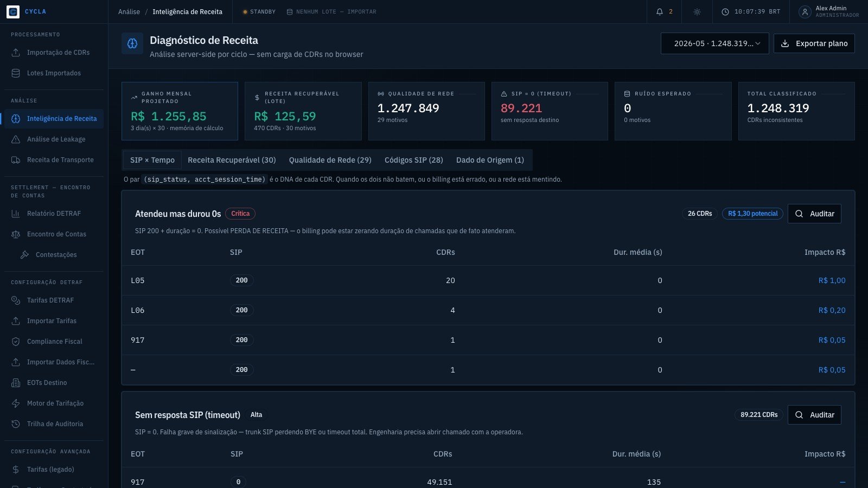868x488 pixels.
Task: Open Ruído Esperado metric card
Action: (x=673, y=111)
